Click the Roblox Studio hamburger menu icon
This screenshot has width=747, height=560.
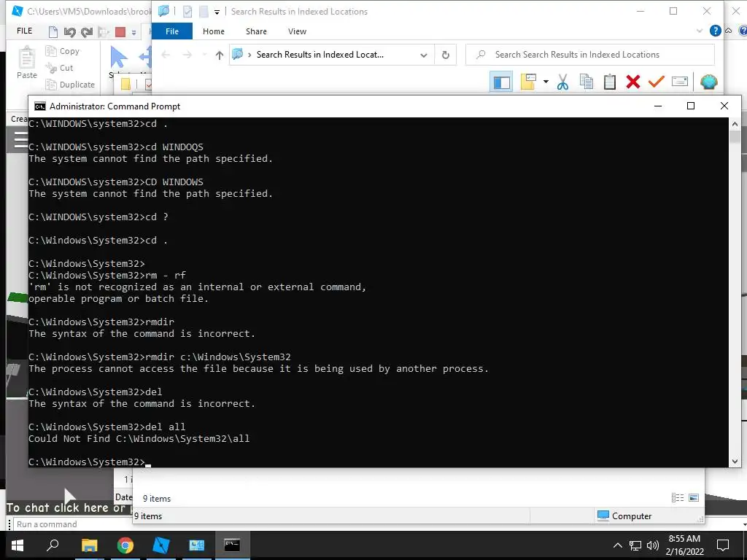coord(20,139)
